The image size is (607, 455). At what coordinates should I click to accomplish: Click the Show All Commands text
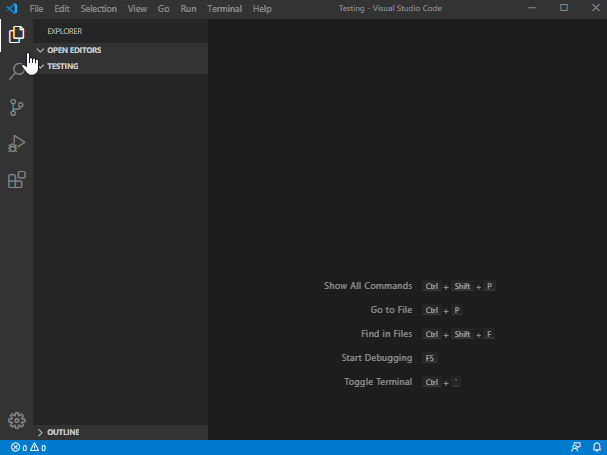[x=368, y=286]
